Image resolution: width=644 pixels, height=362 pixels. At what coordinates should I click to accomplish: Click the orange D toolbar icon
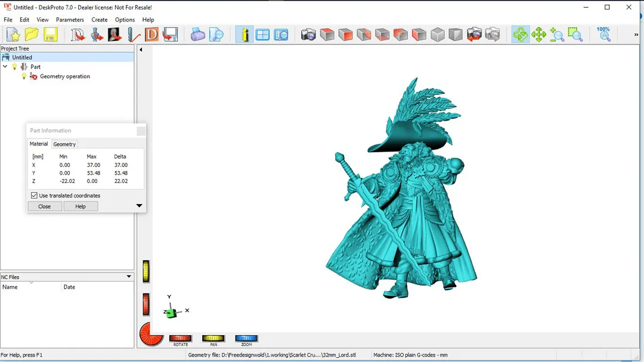coord(152,35)
